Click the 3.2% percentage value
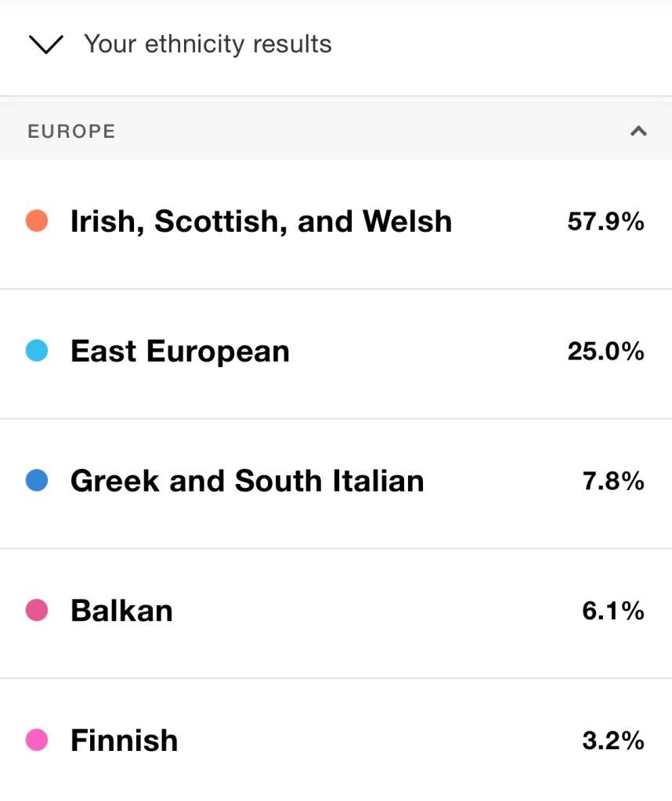 [612, 741]
